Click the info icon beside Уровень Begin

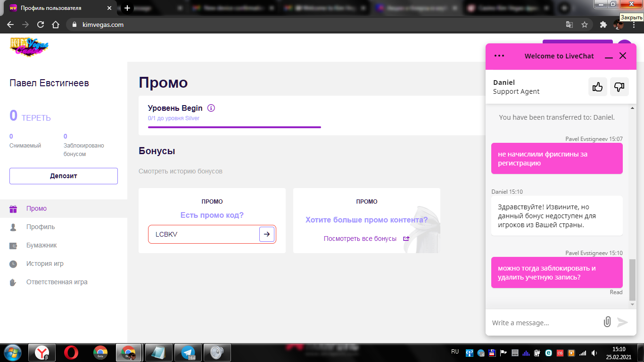(211, 108)
